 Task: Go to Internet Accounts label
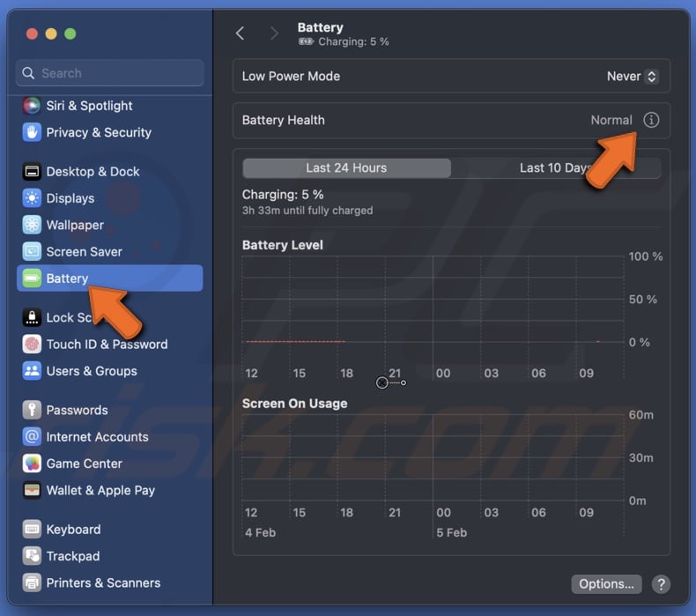click(97, 436)
